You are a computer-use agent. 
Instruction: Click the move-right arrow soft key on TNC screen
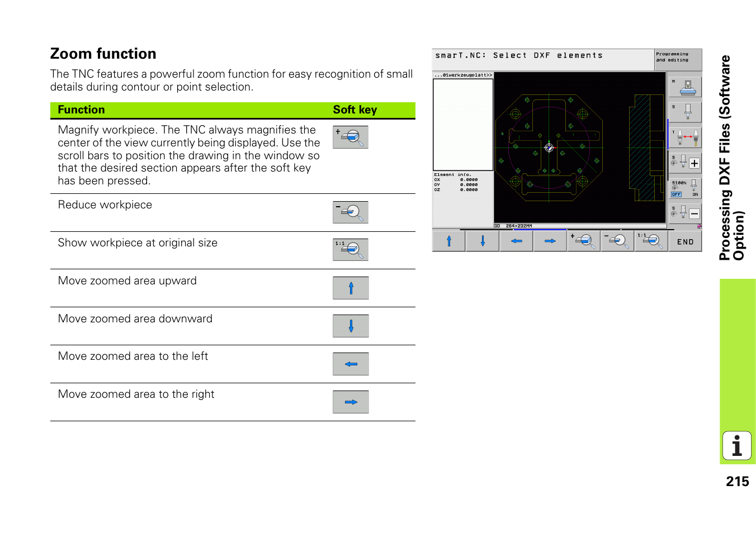click(x=550, y=241)
